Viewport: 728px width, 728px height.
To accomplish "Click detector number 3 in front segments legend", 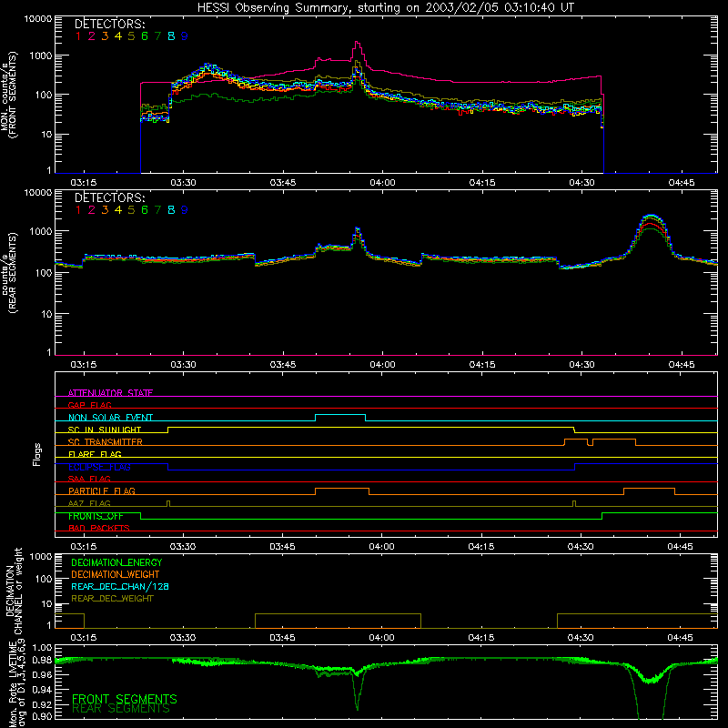I will click(x=105, y=36).
